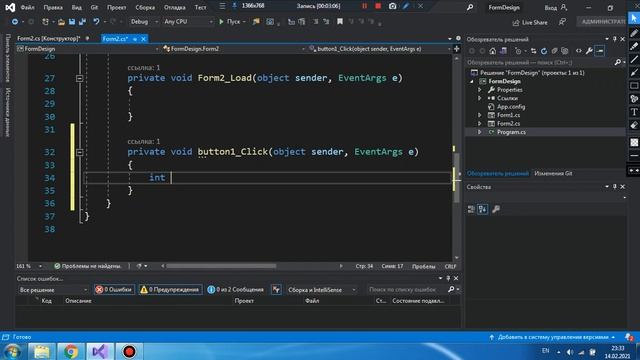Open the Any CPU platform dropdown
Image resolution: width=640 pixels, height=360 pixels.
(x=188, y=22)
